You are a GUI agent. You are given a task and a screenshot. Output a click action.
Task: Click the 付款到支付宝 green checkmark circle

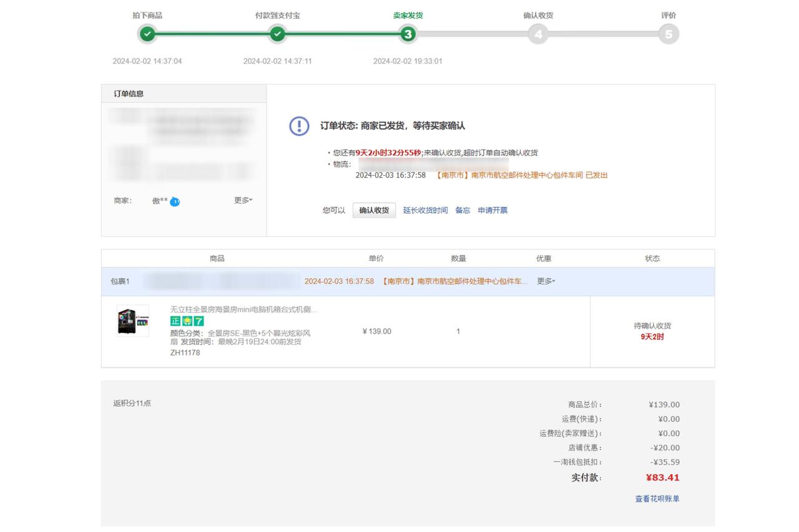coord(278,34)
